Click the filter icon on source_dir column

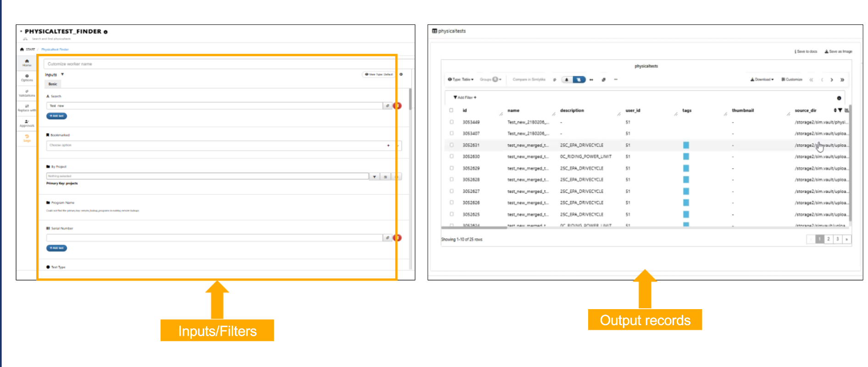[840, 110]
